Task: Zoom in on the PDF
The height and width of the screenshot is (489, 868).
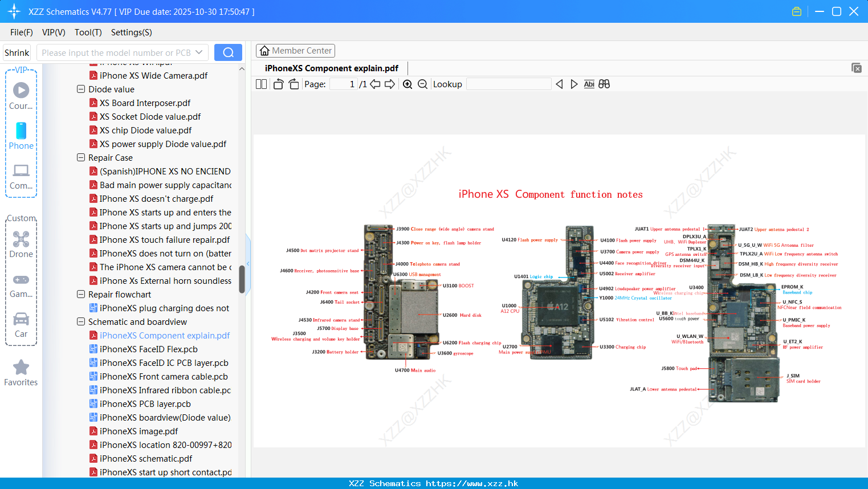Action: [x=407, y=84]
